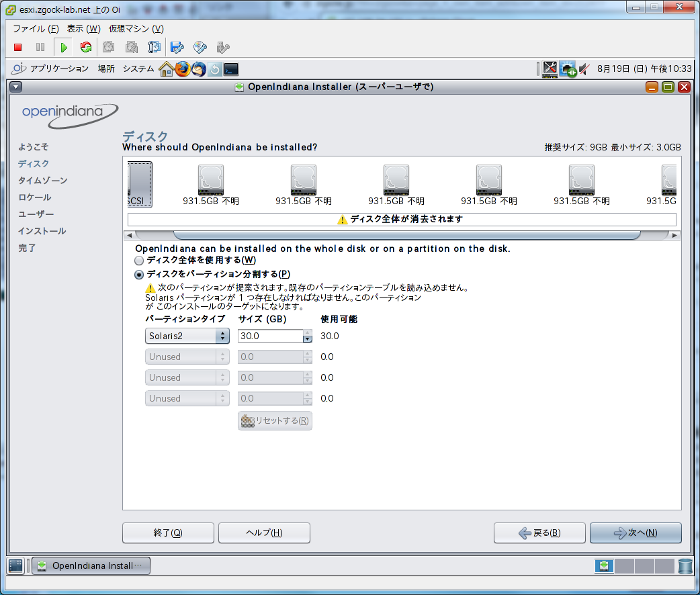Click the Revert to Snapshot toolbar icon
The height and width of the screenshot is (595, 700).
(x=131, y=47)
